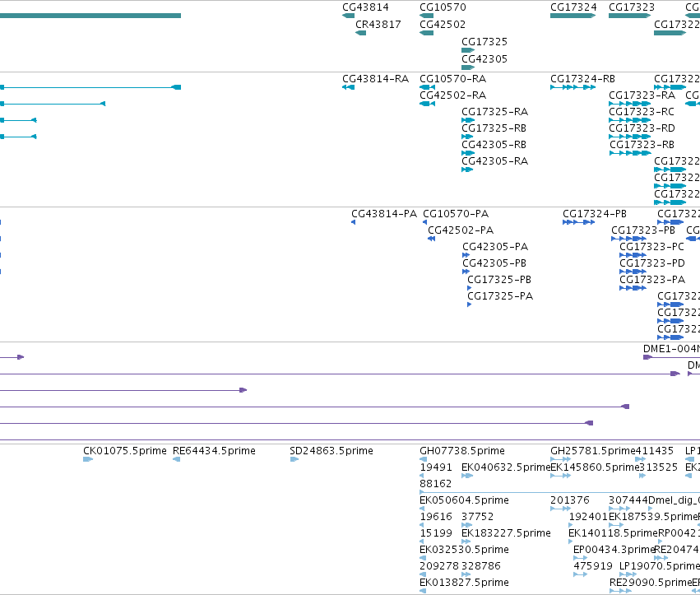This screenshot has width=700, height=595.
Task: Click feature label 328786
Action: click(x=481, y=566)
